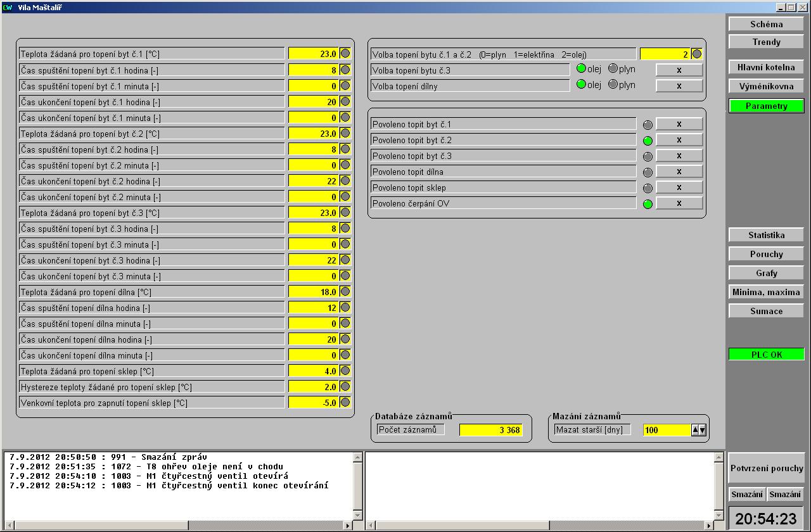Click the application icon in title bar
Viewport: 811px width, 532px height.
pyautogui.click(x=8, y=8)
